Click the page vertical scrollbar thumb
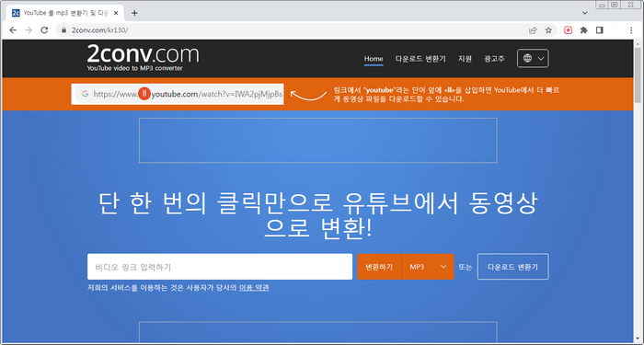644x345 pixels. [638, 75]
